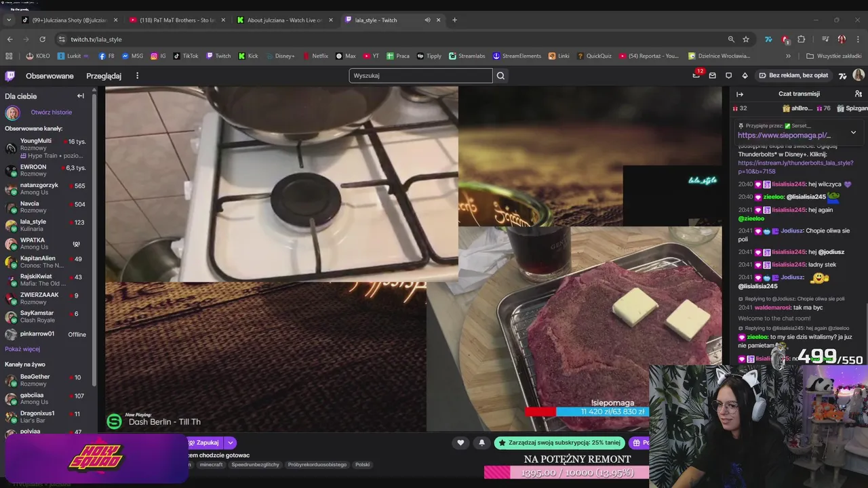Screen dimensions: 868x488
Task: Collapse the stream chat panel
Action: 740,94
